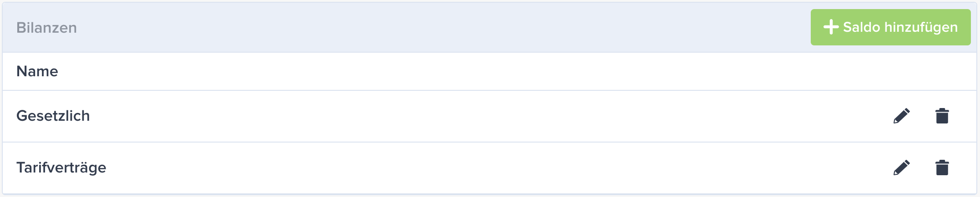Click the pencil icon in the first row
980x197 pixels.
[901, 116]
